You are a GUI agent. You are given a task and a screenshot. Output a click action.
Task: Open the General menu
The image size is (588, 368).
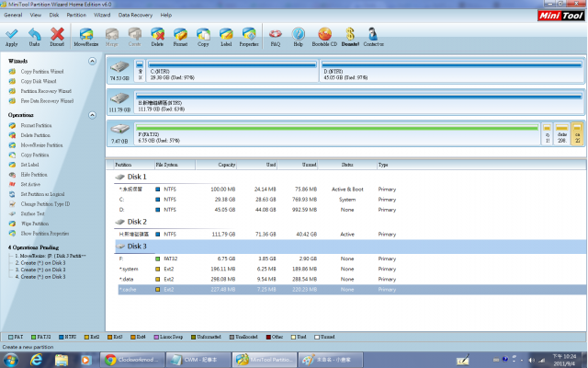click(13, 15)
